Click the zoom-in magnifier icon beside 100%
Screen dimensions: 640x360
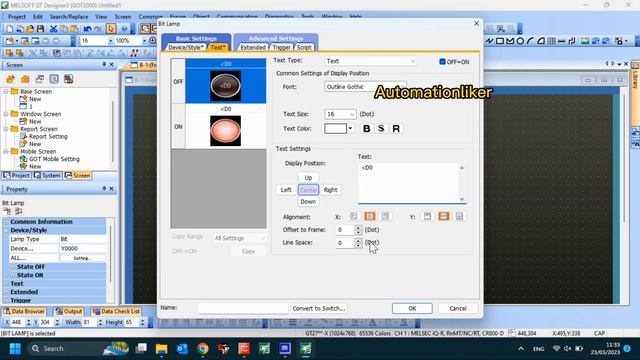coord(152,40)
